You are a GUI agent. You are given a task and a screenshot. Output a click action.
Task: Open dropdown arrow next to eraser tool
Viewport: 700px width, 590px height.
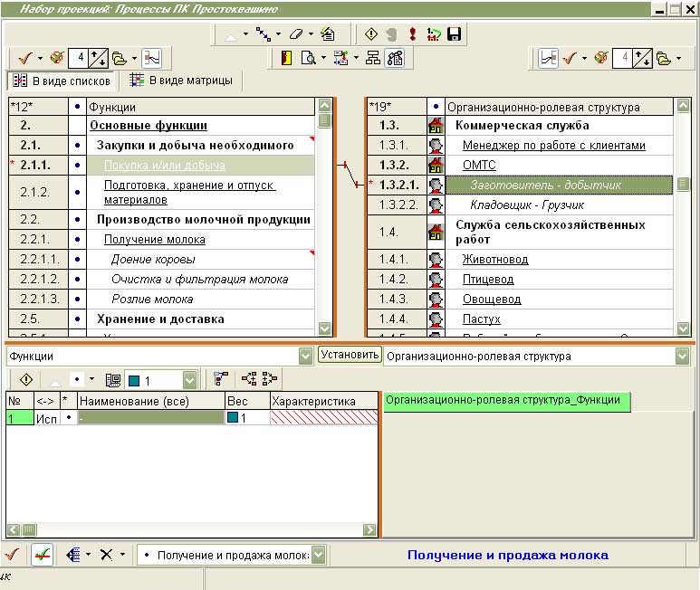311,33
